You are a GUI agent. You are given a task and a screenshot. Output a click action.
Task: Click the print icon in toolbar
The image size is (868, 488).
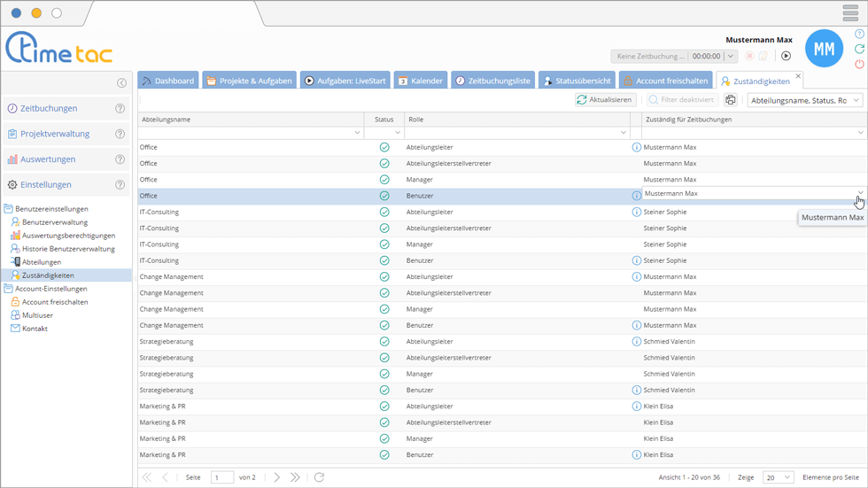[x=731, y=100]
